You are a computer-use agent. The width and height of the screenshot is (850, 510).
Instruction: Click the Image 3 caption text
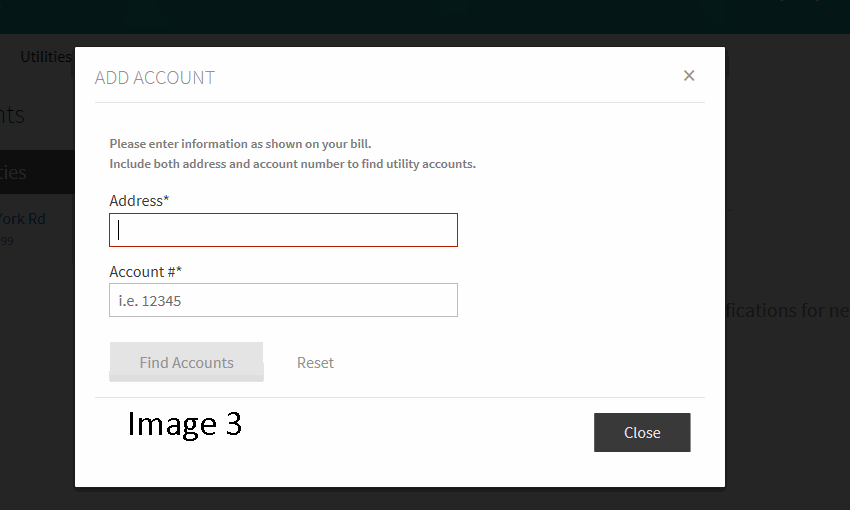[184, 424]
